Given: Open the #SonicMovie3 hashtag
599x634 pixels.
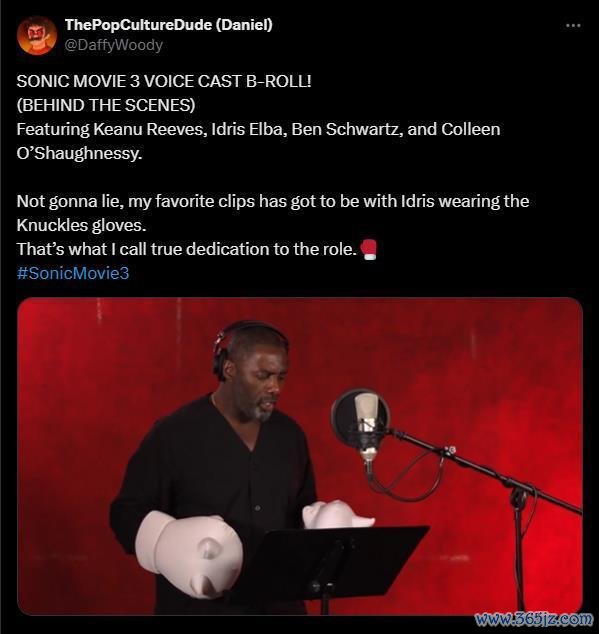Looking at the screenshot, I should [73, 273].
